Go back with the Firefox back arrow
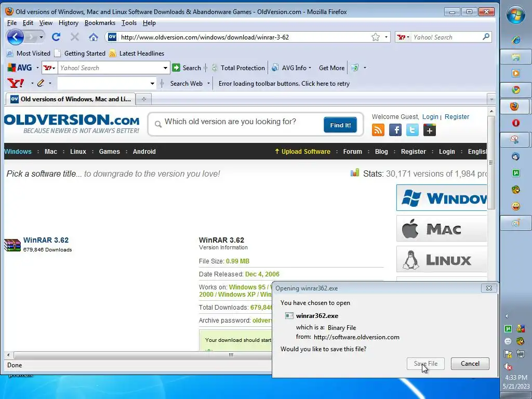This screenshot has height=399, width=532. click(15, 37)
